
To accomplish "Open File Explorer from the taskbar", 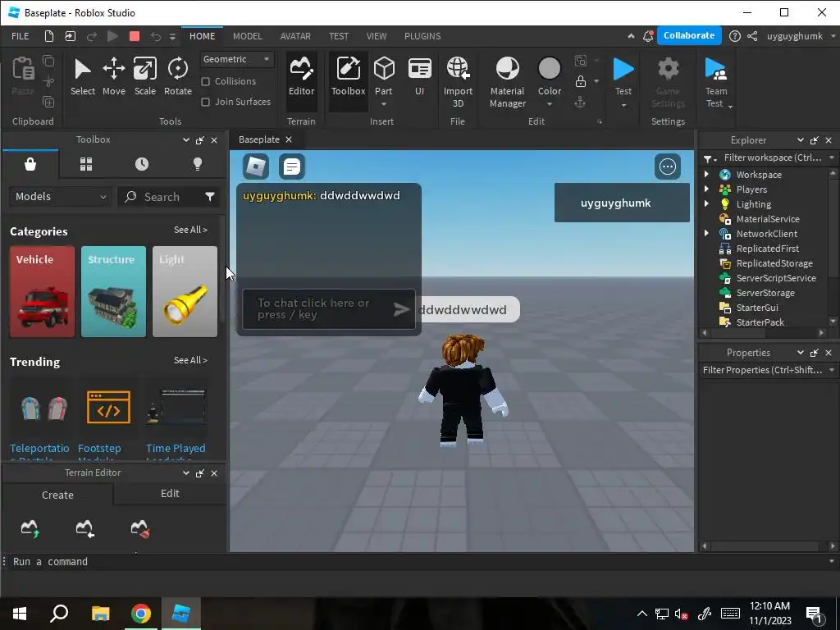I will [100, 614].
